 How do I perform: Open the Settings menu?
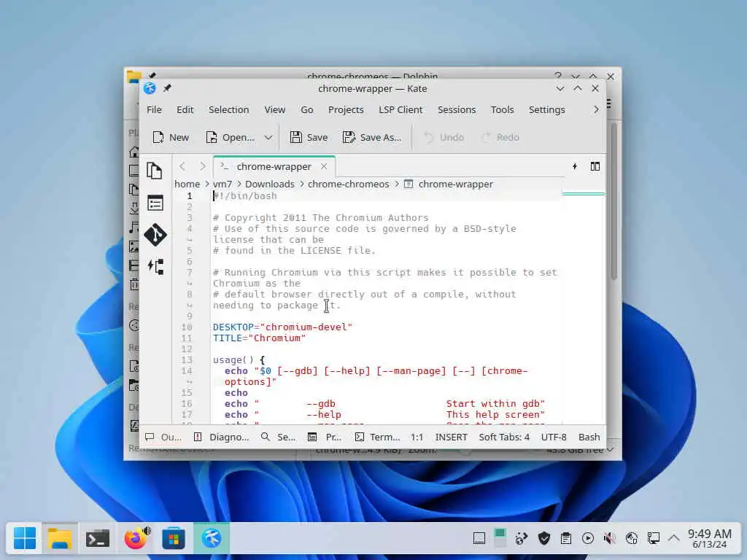click(x=546, y=110)
